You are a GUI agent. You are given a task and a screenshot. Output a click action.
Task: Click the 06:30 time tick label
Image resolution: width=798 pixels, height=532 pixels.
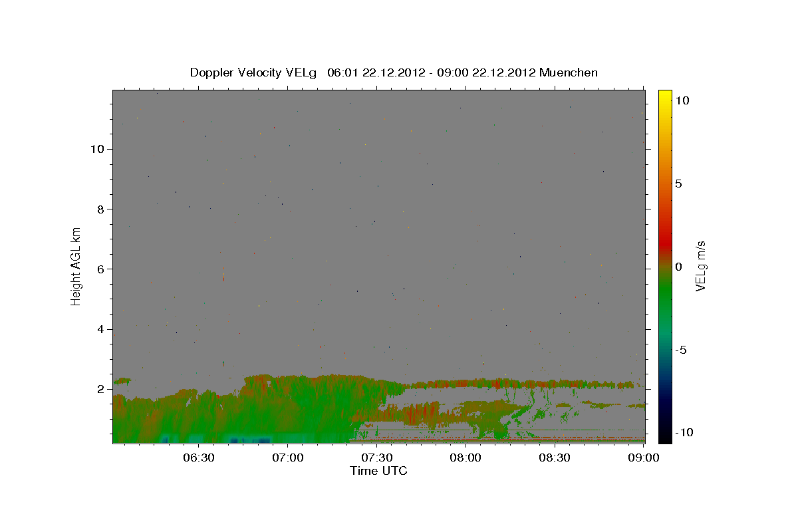point(199,458)
